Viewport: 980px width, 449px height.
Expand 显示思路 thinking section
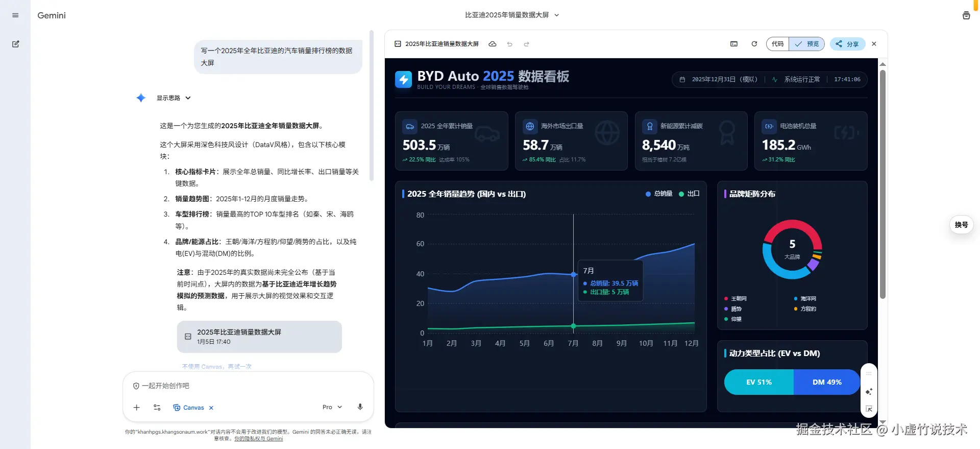(x=174, y=98)
